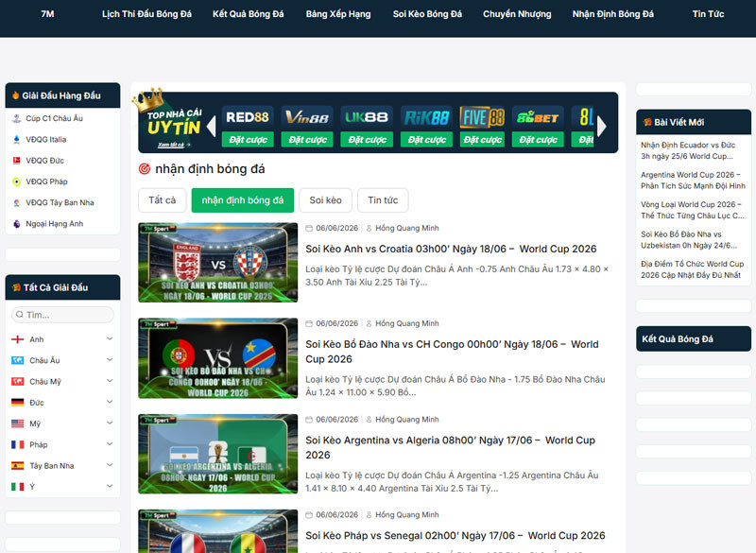756x553 pixels.
Task: Select the Tin tức filter tab
Action: 383,200
